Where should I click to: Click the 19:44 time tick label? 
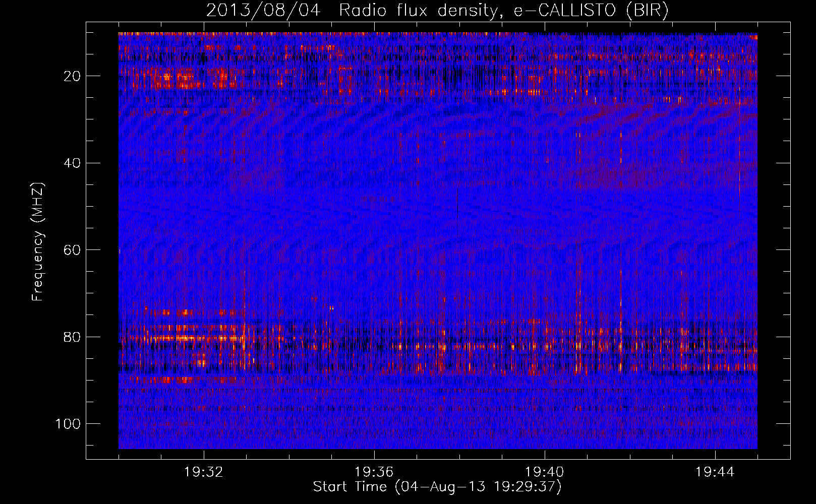coord(715,472)
